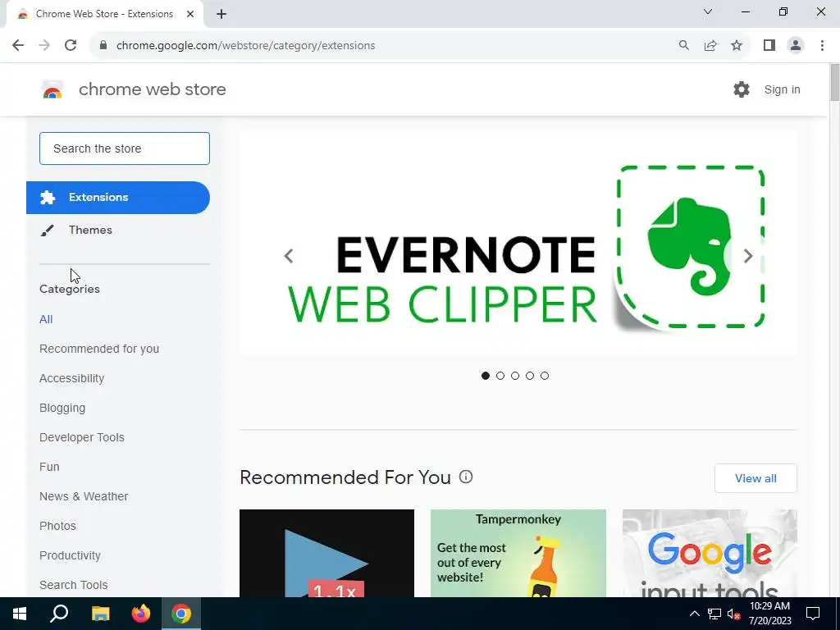Image resolution: width=840 pixels, height=630 pixels.
Task: Launch Firefox from taskbar
Action: point(141,614)
